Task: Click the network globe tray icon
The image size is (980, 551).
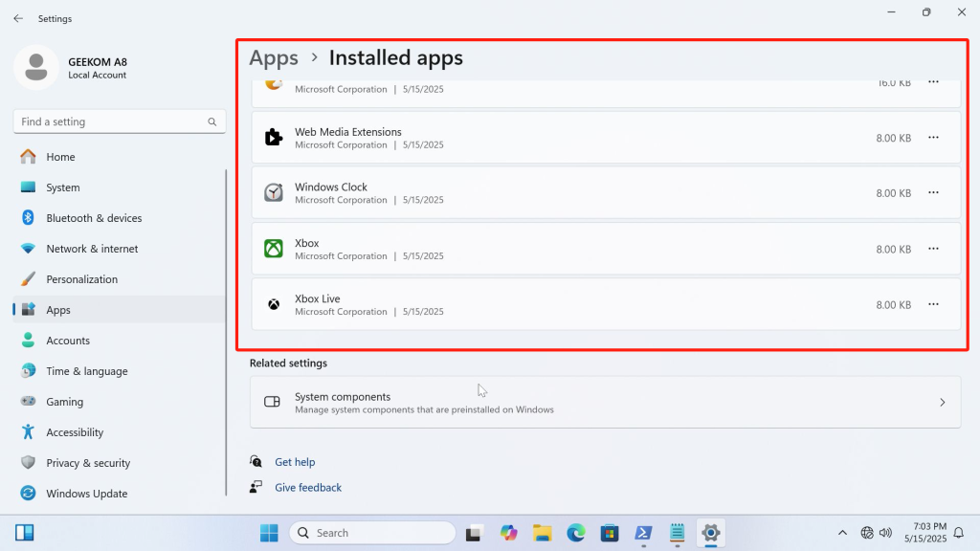Action: (867, 533)
